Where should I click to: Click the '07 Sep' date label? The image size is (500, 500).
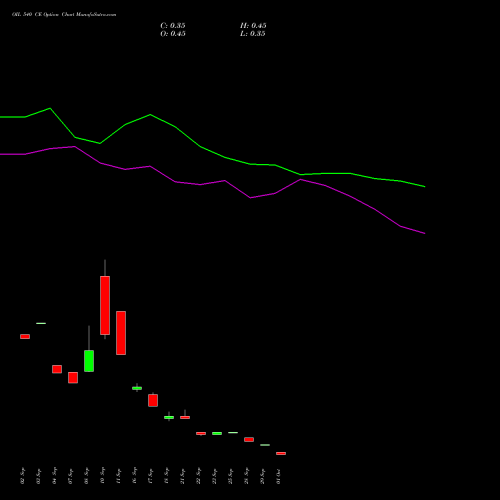(70, 476)
